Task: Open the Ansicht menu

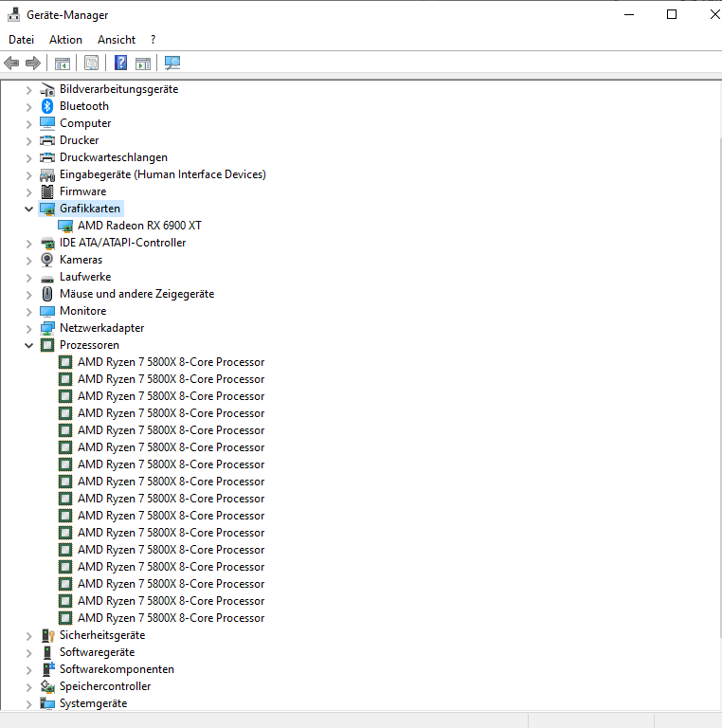Action: click(x=117, y=40)
